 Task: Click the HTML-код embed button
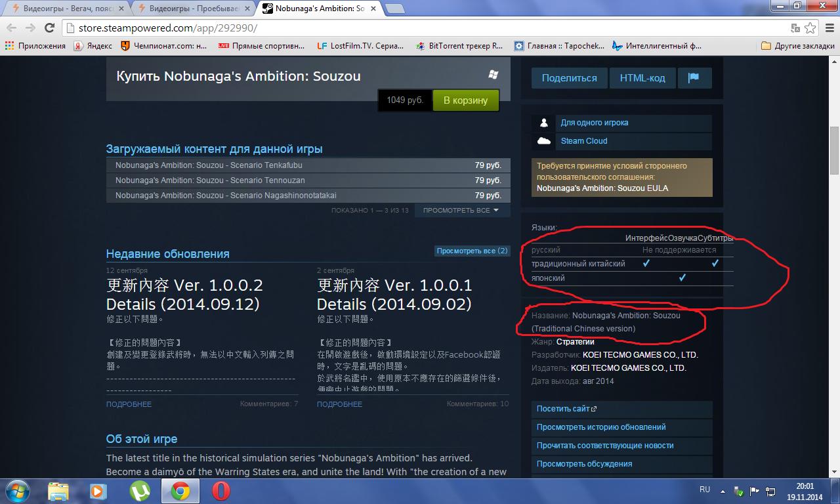(642, 77)
